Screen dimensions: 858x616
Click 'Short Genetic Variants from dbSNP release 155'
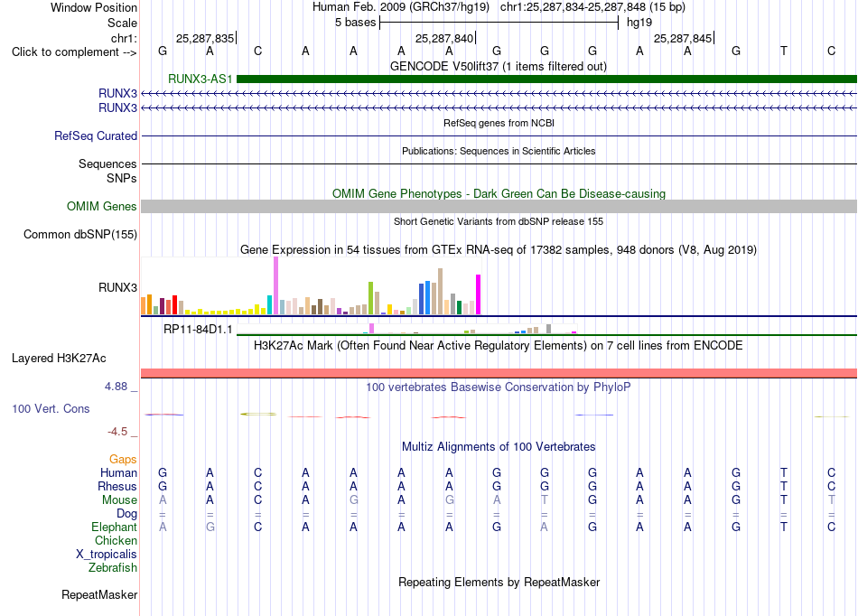coord(499,221)
